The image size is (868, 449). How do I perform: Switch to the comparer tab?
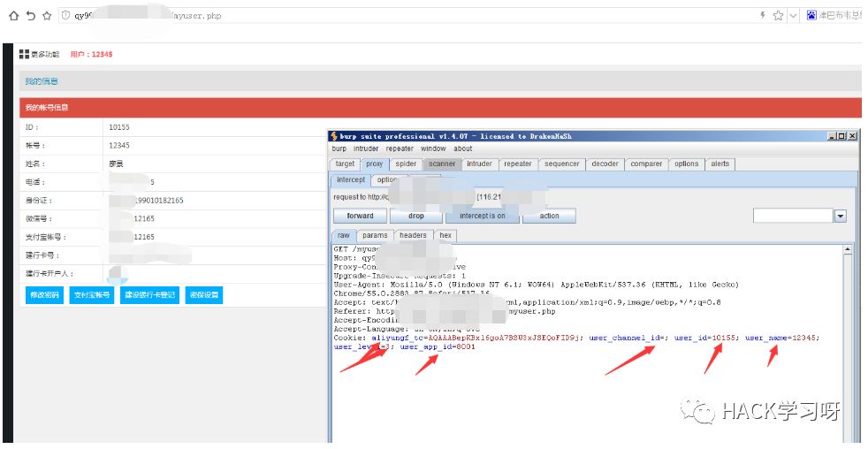tap(646, 164)
